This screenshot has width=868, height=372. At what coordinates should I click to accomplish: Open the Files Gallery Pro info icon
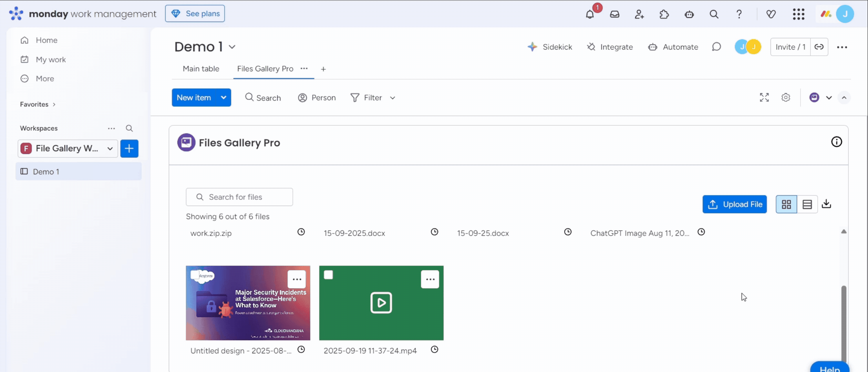click(836, 142)
